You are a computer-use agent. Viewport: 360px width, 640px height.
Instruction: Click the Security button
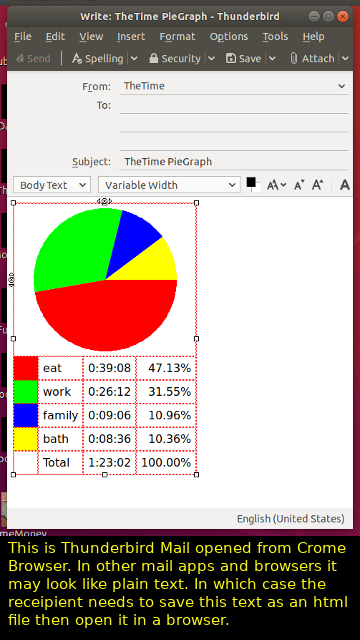point(175,58)
